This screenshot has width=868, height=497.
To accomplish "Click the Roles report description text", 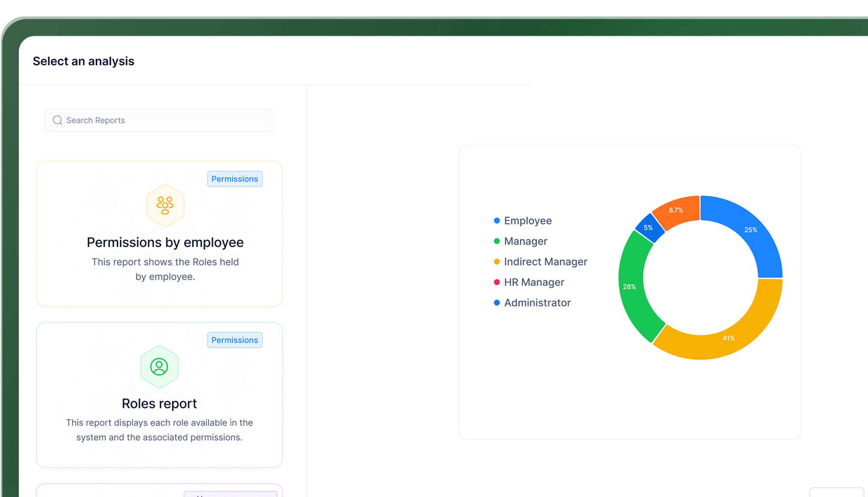I will (x=159, y=430).
